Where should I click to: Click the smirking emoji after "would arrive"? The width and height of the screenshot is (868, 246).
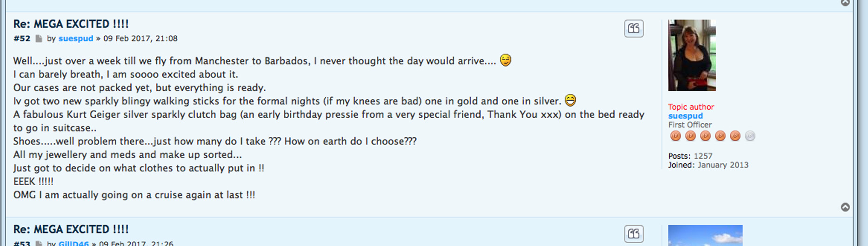tap(506, 60)
